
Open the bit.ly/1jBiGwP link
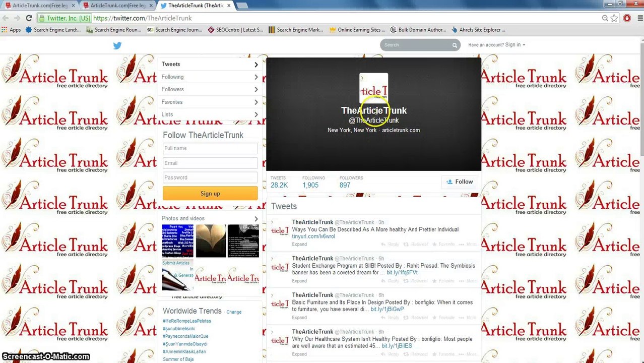(388, 310)
